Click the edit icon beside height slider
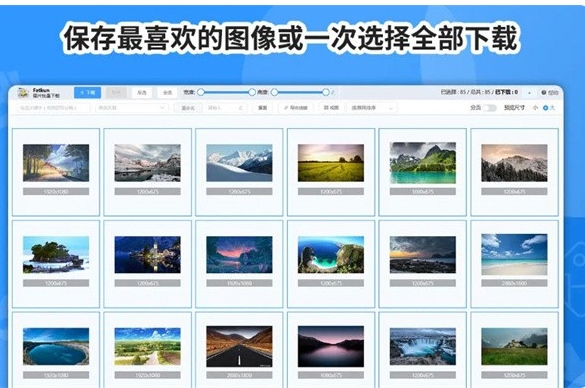The width and height of the screenshot is (585, 388). coord(333,92)
